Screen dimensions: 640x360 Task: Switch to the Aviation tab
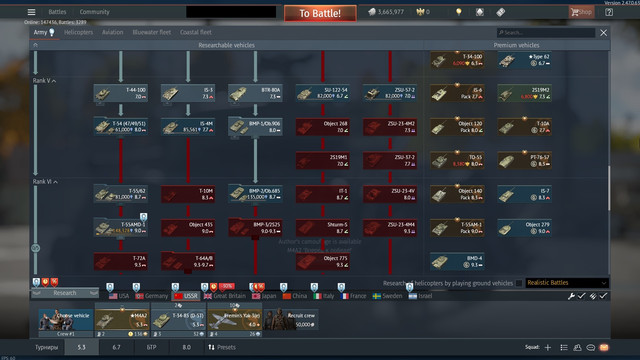(x=113, y=32)
